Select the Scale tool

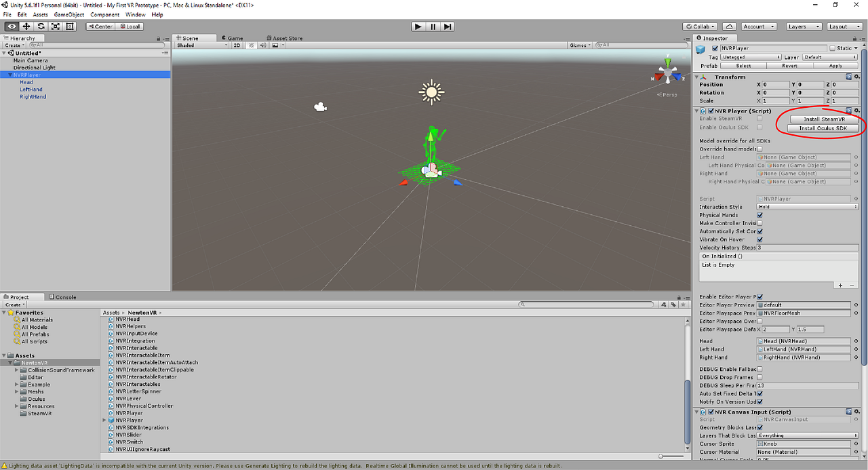click(x=56, y=26)
